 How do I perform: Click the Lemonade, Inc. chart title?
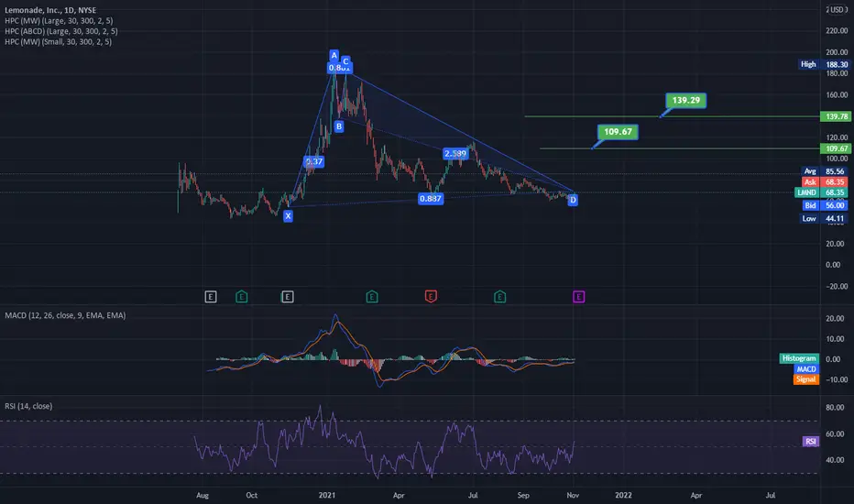coord(50,10)
